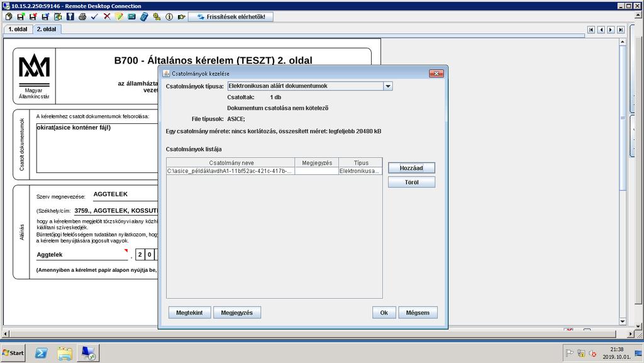
Task: Switch to the 1. oldal tab
Action: tap(18, 29)
